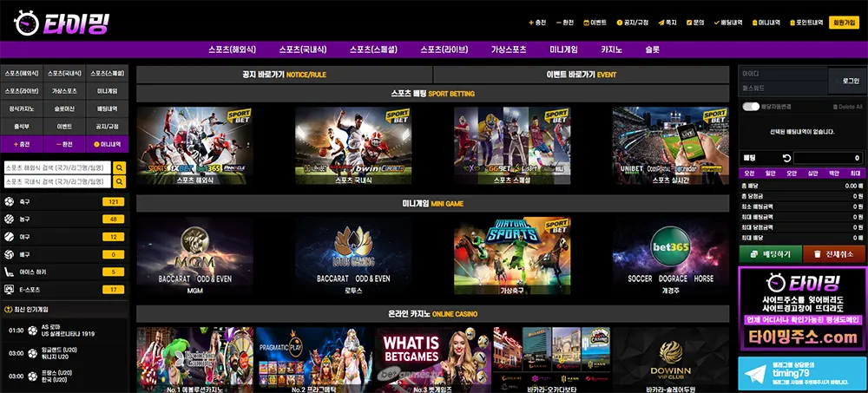Focus the 스포츠 해외식 검색 search field

(57, 167)
